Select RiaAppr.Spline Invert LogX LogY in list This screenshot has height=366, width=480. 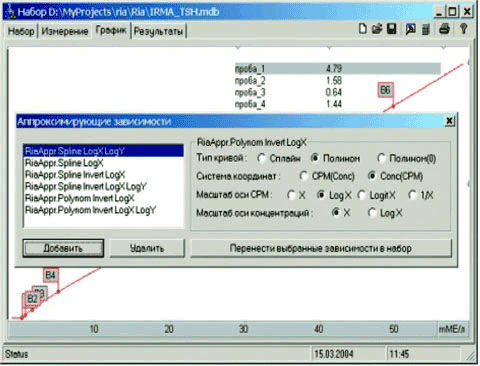(86, 186)
